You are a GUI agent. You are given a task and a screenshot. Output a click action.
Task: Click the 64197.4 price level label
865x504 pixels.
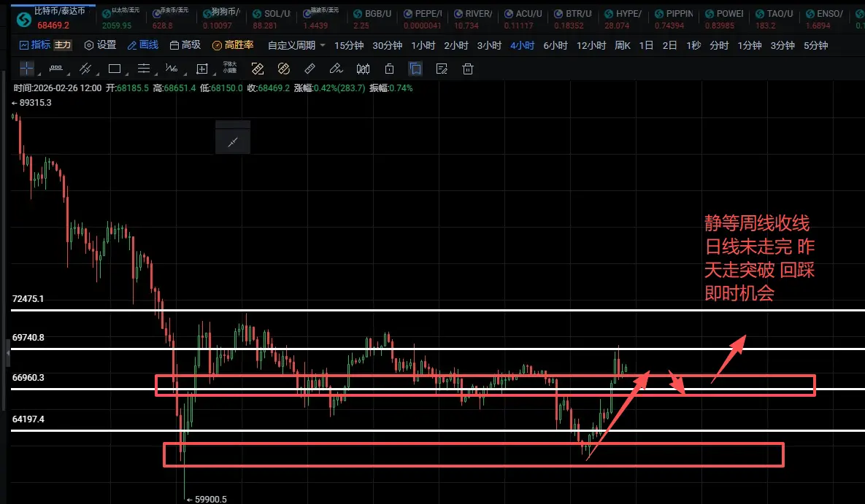click(x=28, y=419)
